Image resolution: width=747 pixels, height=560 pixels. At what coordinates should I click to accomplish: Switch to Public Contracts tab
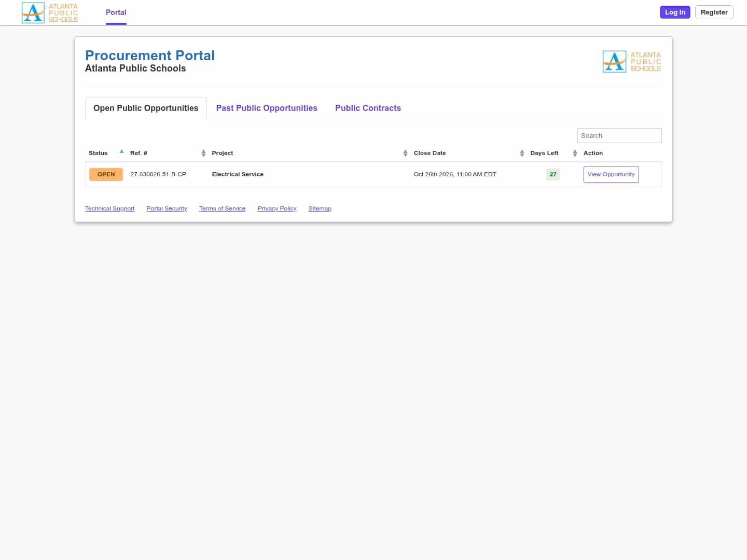pos(368,108)
